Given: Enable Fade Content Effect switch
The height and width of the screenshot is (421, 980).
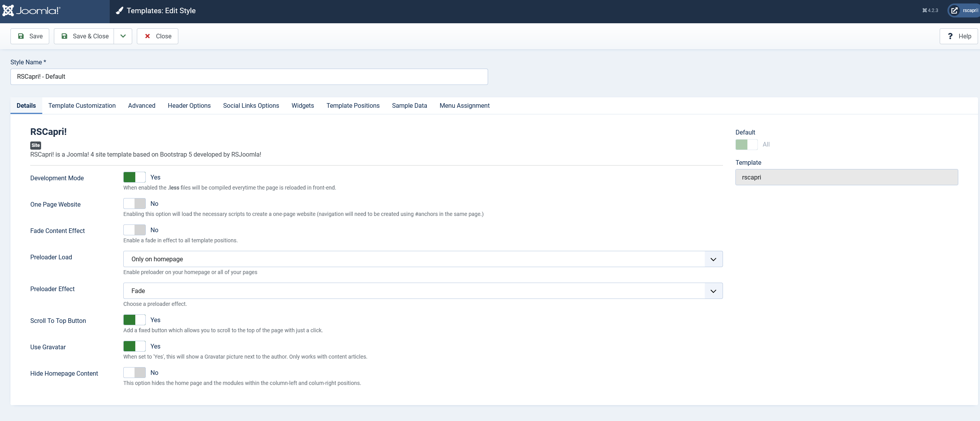Looking at the screenshot, I should [x=135, y=230].
